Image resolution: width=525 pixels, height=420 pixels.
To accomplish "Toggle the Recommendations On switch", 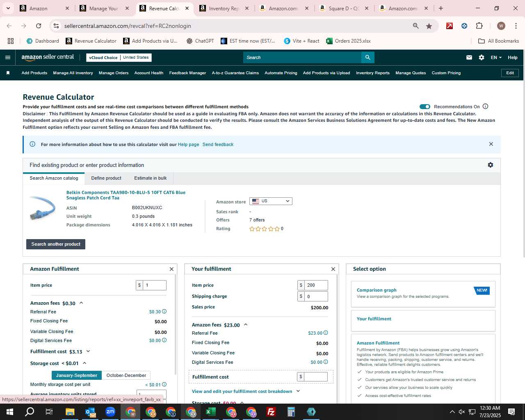I will [425, 107].
